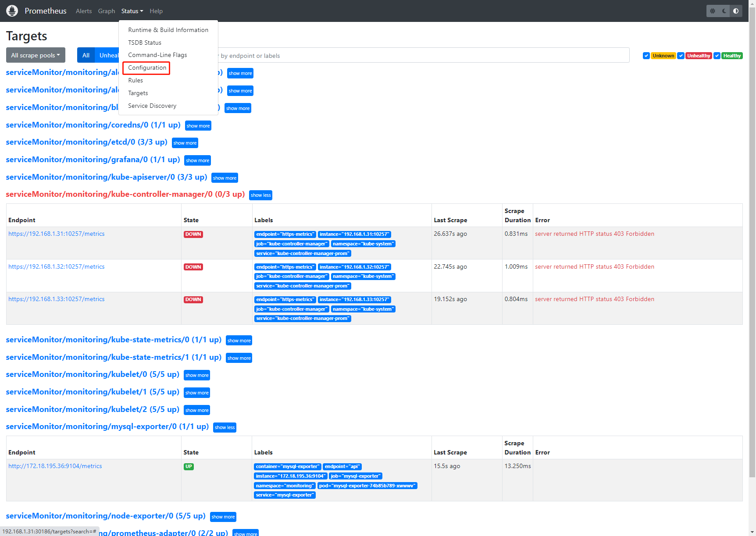Click the instance="192.168.1.32:10257" label
The image size is (756, 536).
(x=354, y=267)
